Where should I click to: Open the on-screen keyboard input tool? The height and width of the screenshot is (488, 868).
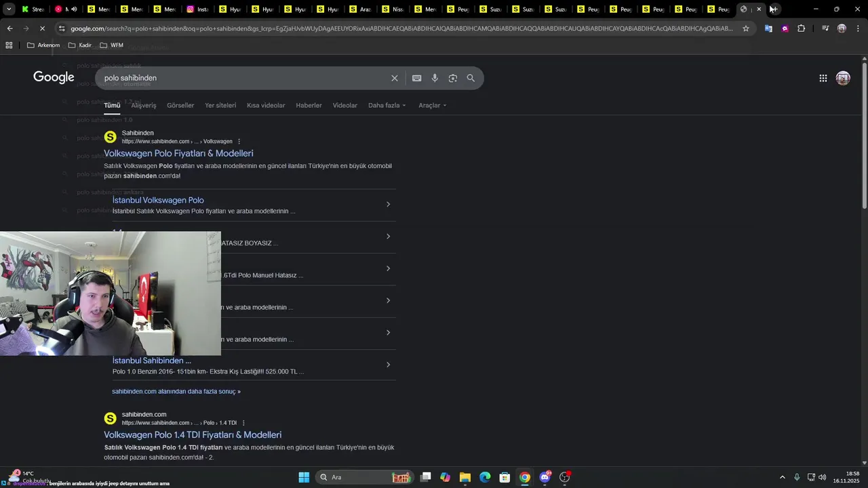[417, 78]
